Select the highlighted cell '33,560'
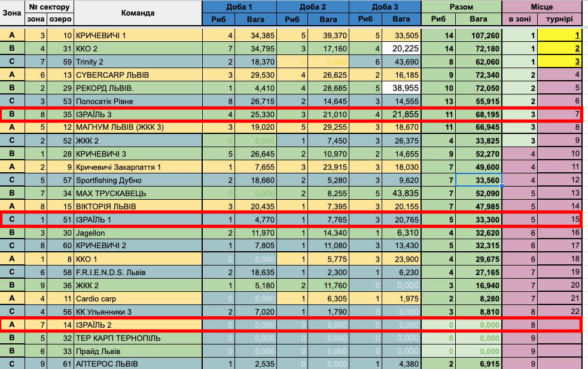The width and height of the screenshot is (588, 369). (x=479, y=180)
